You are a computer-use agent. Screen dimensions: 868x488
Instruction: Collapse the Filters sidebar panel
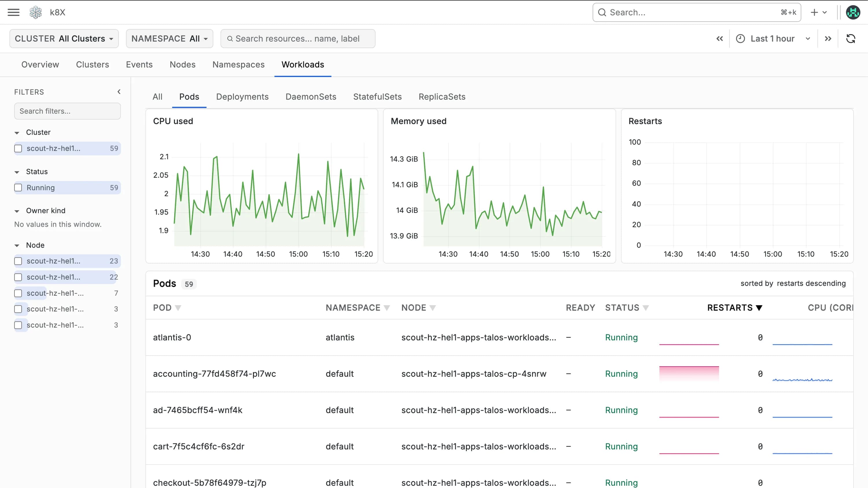(x=119, y=92)
